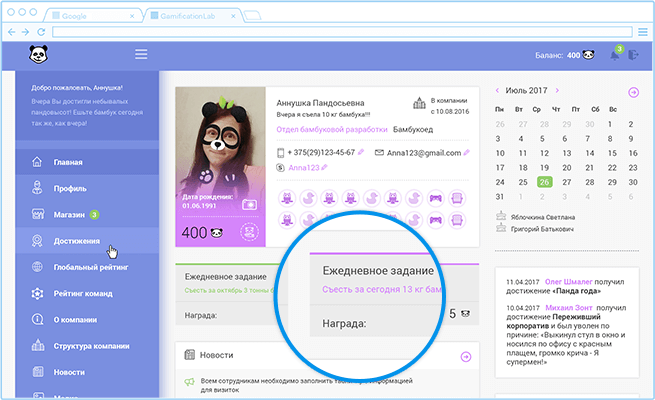
Task: Expand calendar with circled arrow icon
Action: pyautogui.click(x=633, y=92)
